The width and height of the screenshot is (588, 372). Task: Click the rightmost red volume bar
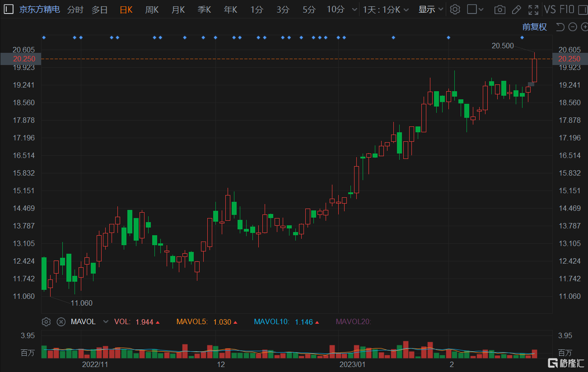click(x=534, y=354)
